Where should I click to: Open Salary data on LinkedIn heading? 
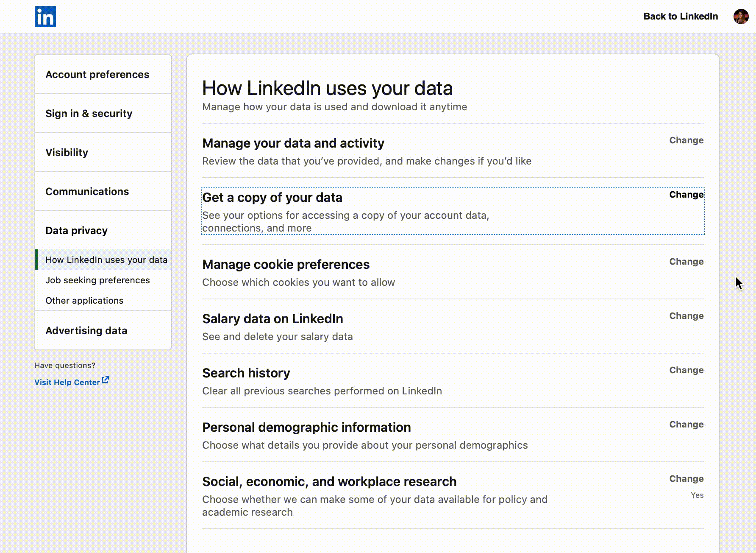pyautogui.click(x=273, y=319)
